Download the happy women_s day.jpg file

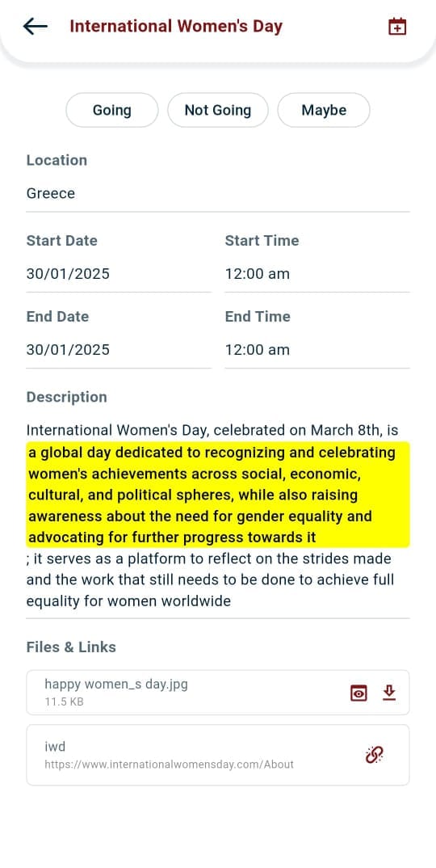tap(389, 693)
